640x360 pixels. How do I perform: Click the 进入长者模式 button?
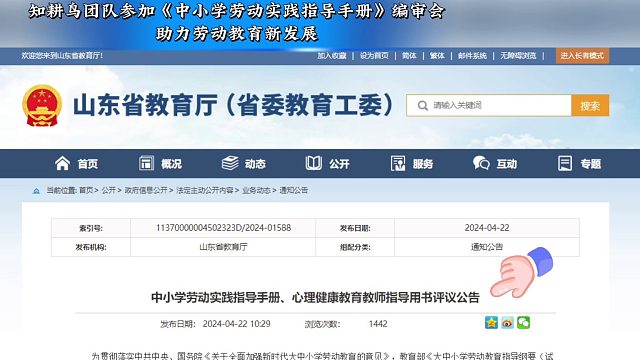(582, 56)
